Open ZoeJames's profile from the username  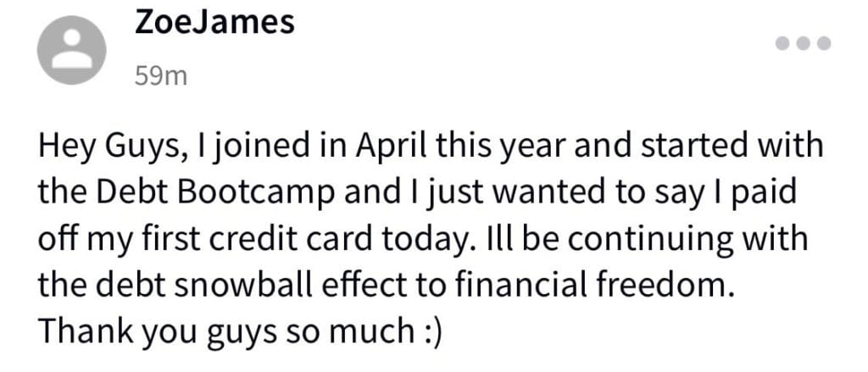pyautogui.click(x=214, y=23)
